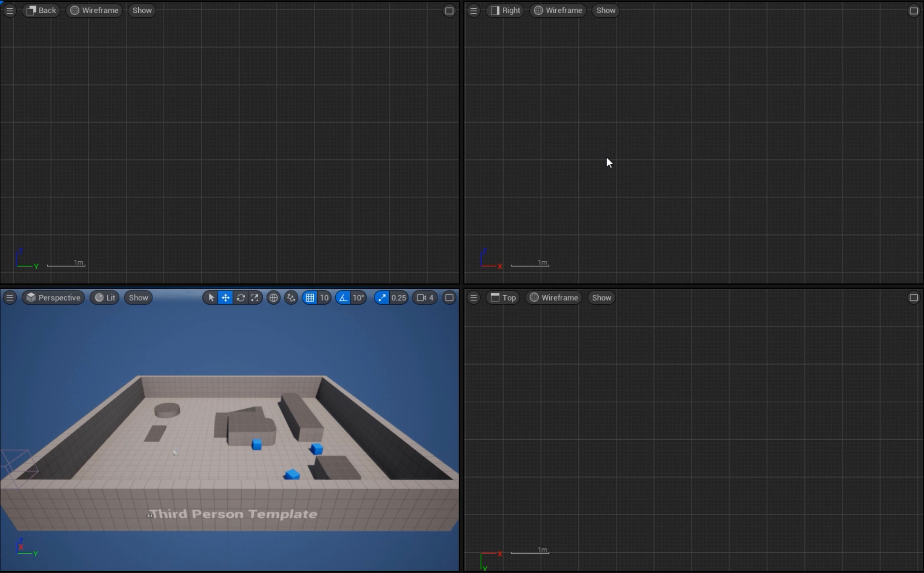Toggle rotation angle snapping
This screenshot has height=573, width=924.
(x=343, y=298)
